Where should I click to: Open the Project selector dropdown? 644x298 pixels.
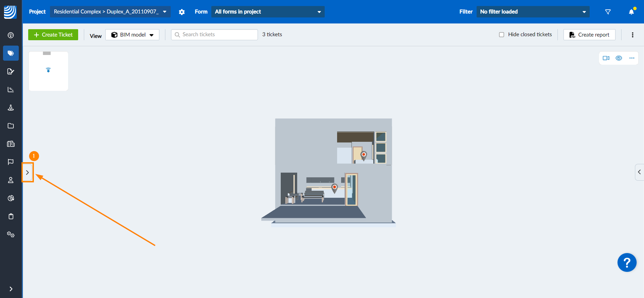(x=110, y=12)
